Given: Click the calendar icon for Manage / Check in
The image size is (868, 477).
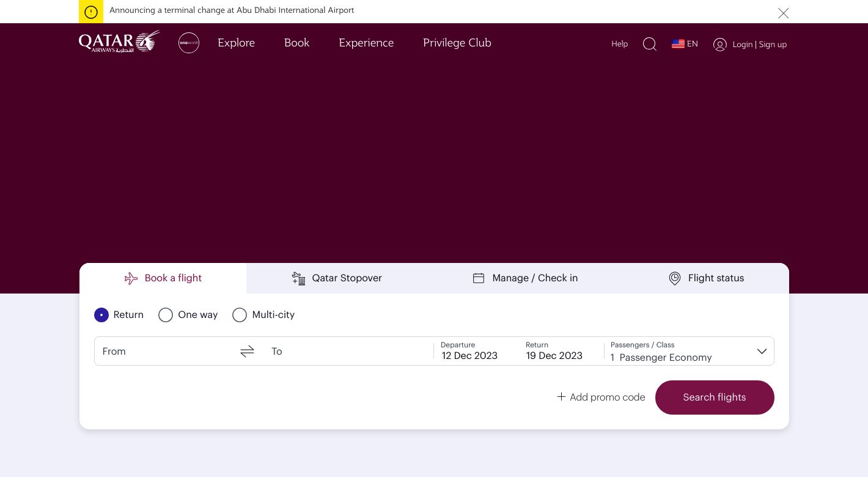Looking at the screenshot, I should [479, 278].
